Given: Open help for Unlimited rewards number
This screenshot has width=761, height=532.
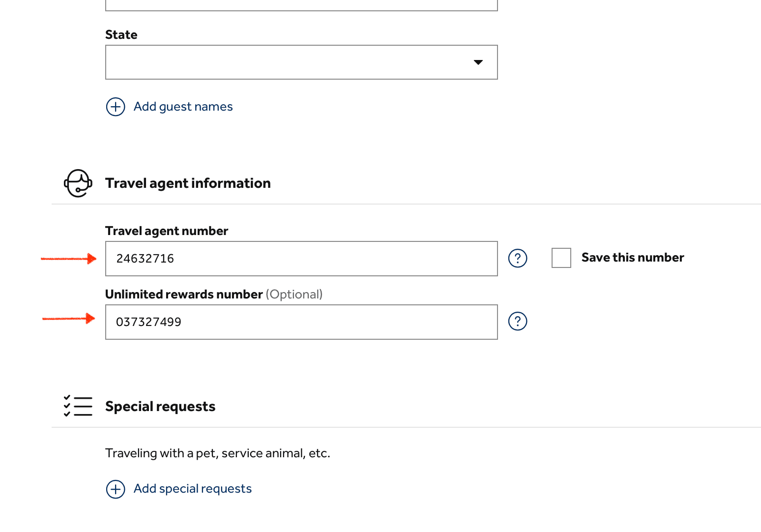Looking at the screenshot, I should (x=517, y=322).
